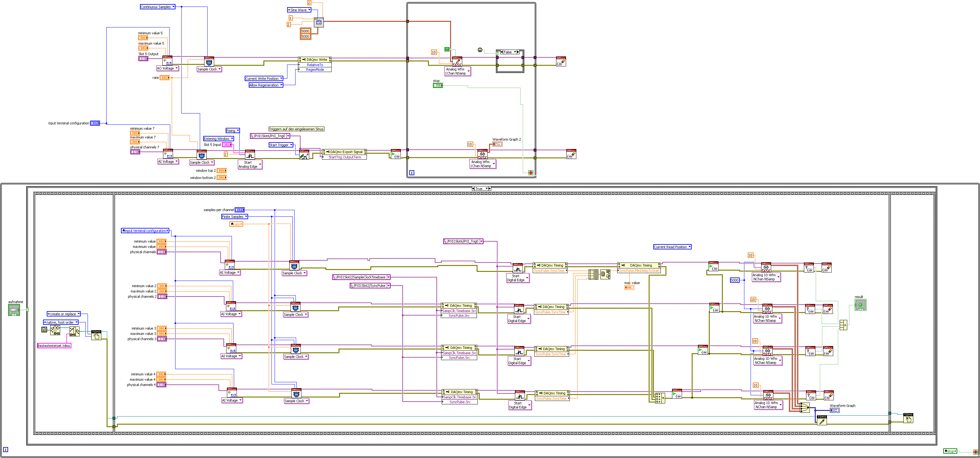Click the result boolean LED indicator
The height and width of the screenshot is (458, 980).
coord(860,305)
